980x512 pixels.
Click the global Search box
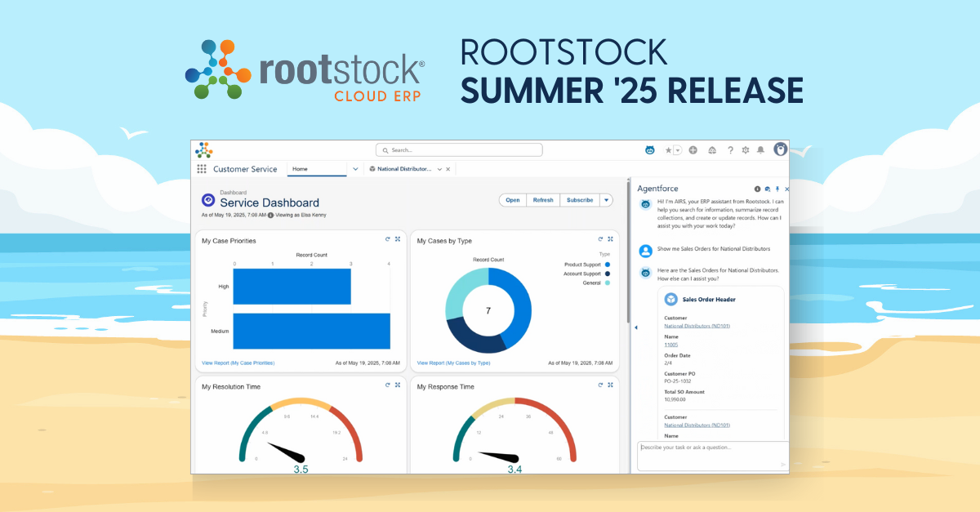(459, 150)
